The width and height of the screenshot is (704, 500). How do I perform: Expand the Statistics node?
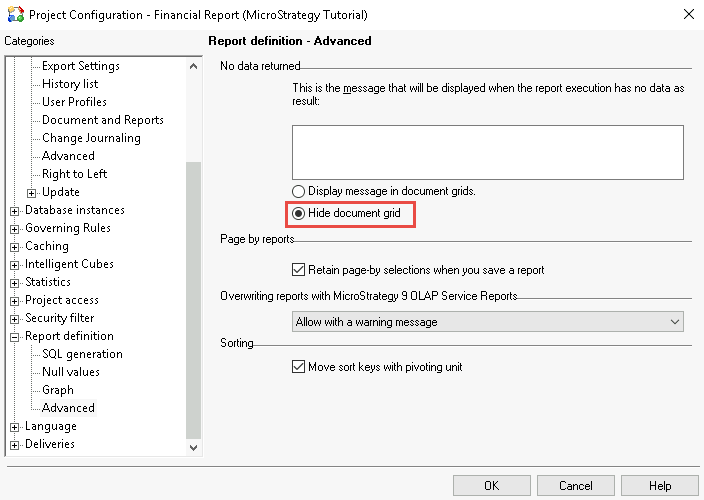coord(14,283)
